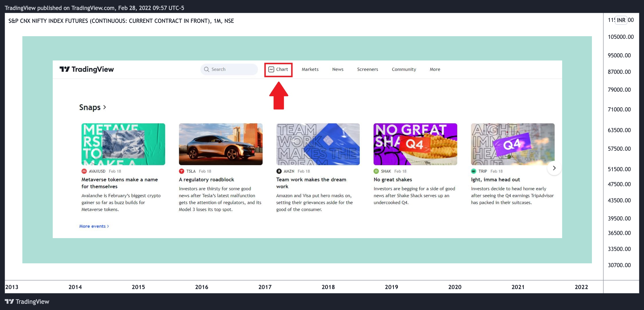
Task: Select the TRIP ticker label
Action: click(483, 171)
